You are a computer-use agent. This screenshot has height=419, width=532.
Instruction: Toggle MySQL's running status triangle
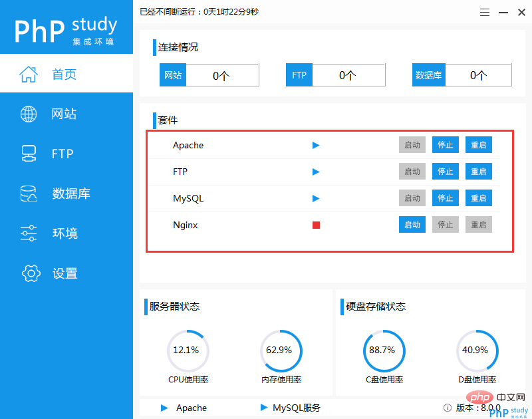point(315,198)
